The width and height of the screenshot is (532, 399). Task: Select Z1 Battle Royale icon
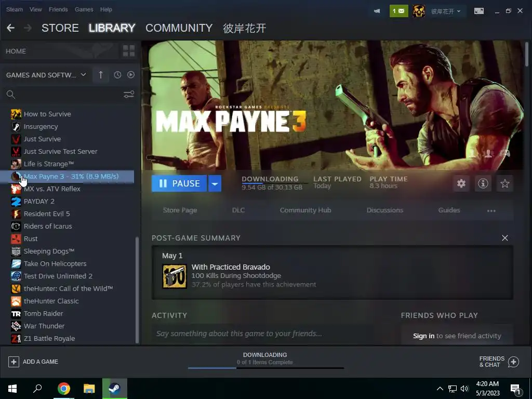tap(16, 339)
